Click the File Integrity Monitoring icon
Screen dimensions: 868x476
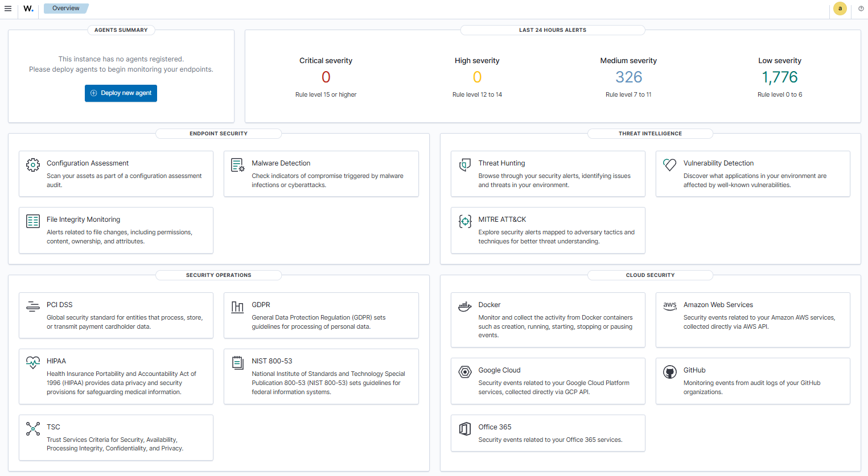coord(33,221)
